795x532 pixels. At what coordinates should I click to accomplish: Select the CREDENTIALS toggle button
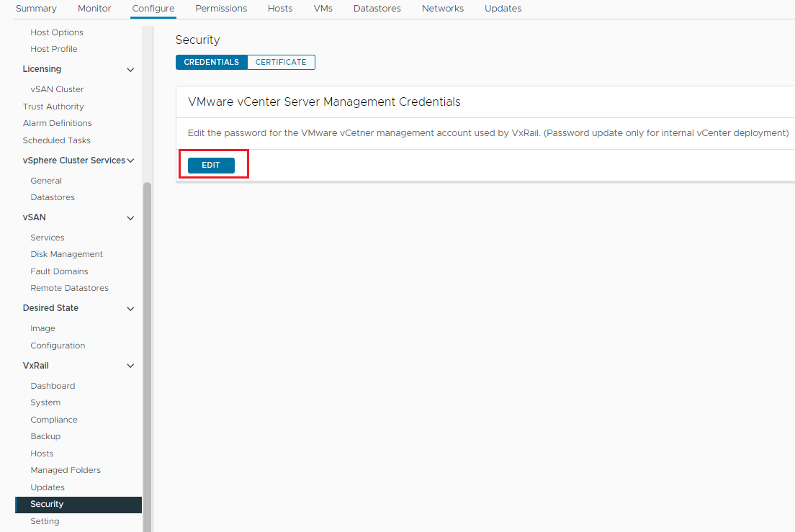(x=212, y=63)
